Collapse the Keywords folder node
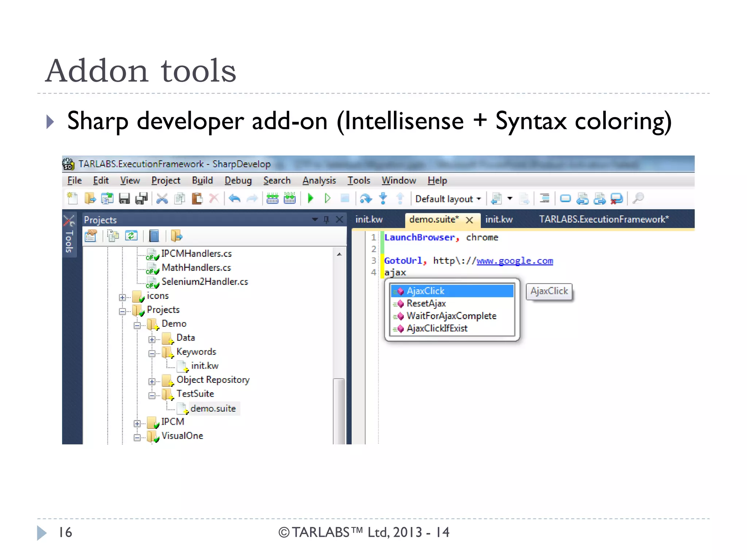This screenshot has width=747, height=560. coord(152,354)
